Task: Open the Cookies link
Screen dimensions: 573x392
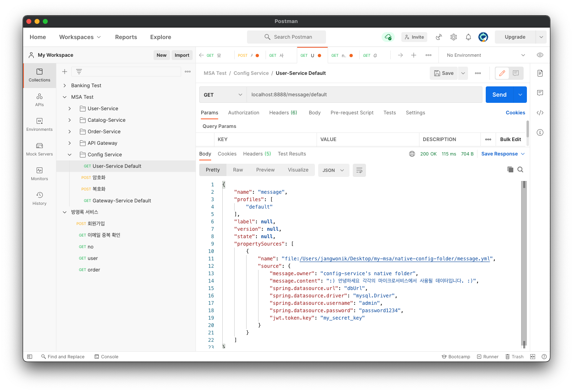Action: click(515, 113)
